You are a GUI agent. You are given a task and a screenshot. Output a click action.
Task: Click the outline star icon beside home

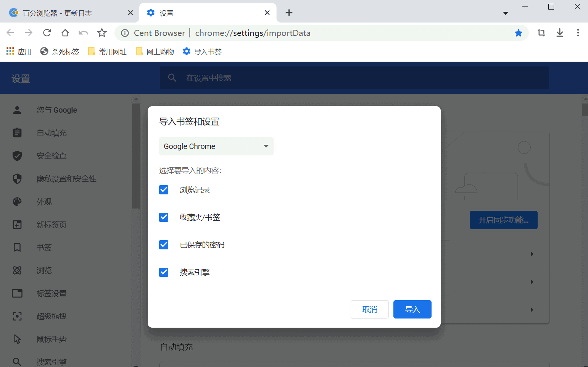pyautogui.click(x=102, y=33)
